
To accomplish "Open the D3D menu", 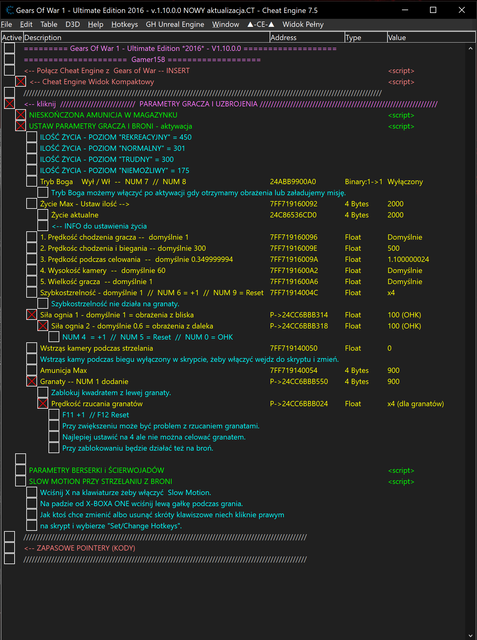I will click(x=73, y=24).
